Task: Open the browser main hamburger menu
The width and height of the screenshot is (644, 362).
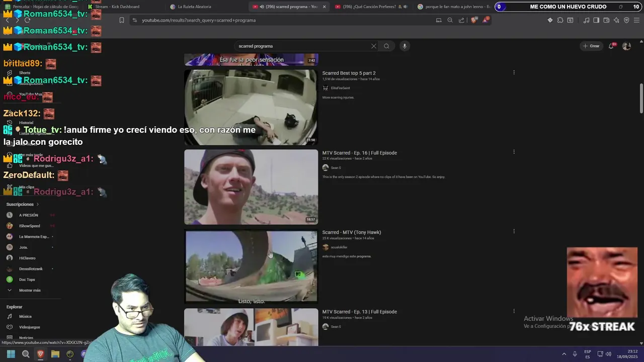Action: click(636, 20)
